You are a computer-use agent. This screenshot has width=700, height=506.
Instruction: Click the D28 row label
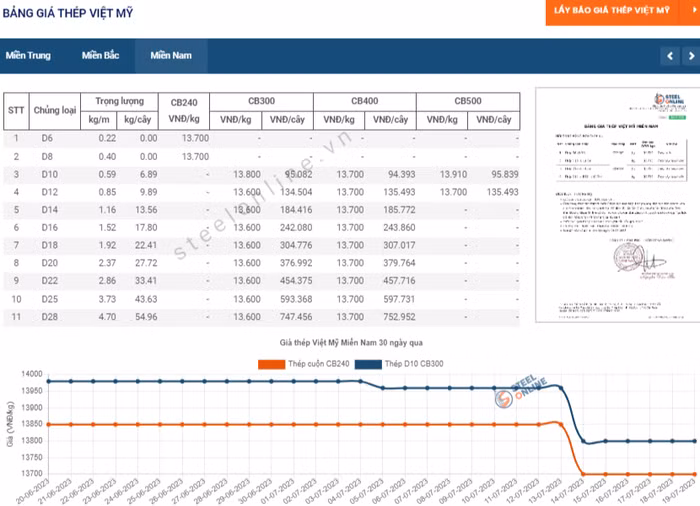pos(50,317)
